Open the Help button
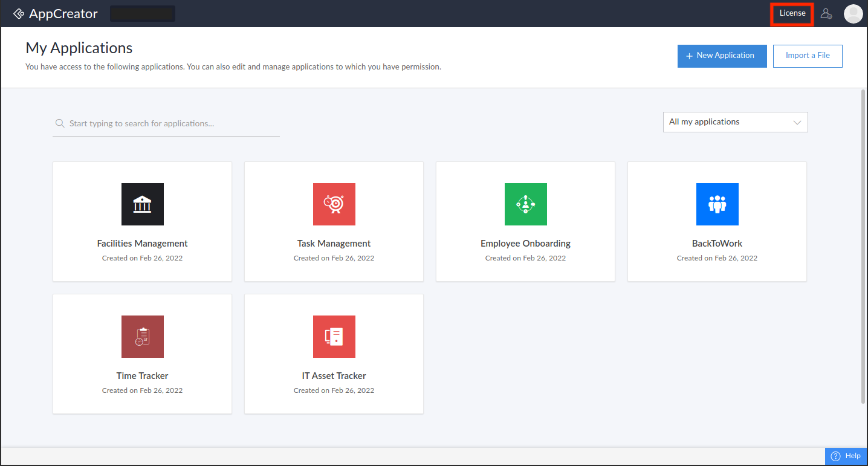Viewport: 868px width, 466px height. point(846,456)
